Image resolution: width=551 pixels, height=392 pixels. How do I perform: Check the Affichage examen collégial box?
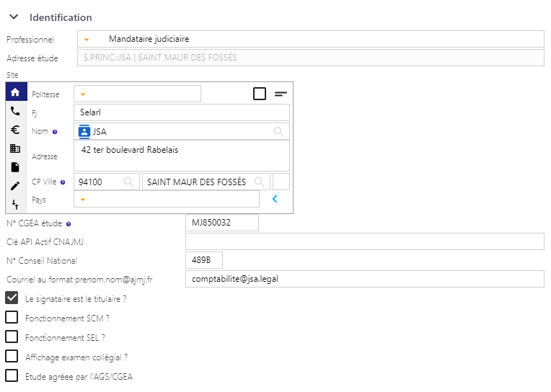click(x=12, y=356)
